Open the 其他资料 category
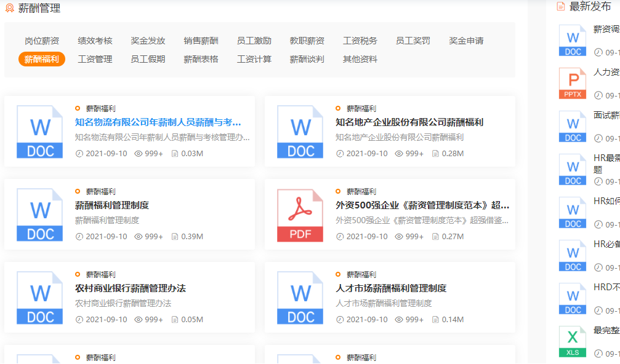 coord(360,59)
